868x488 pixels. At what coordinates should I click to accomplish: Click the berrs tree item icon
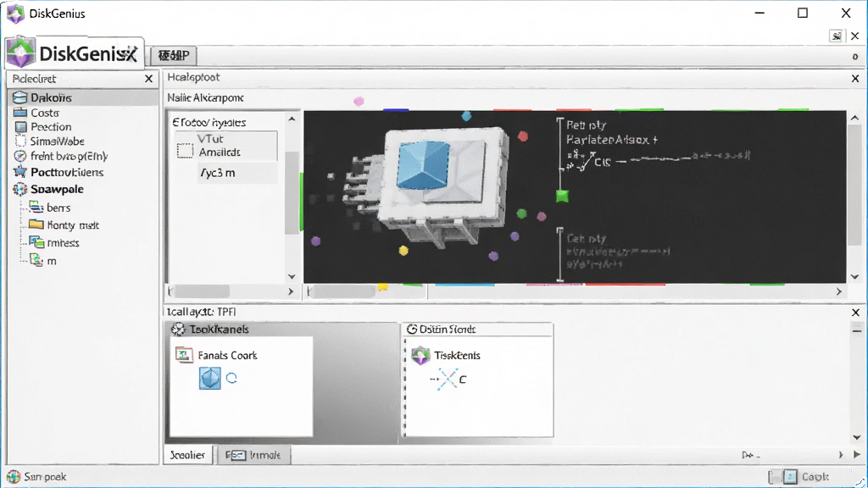[x=36, y=208]
